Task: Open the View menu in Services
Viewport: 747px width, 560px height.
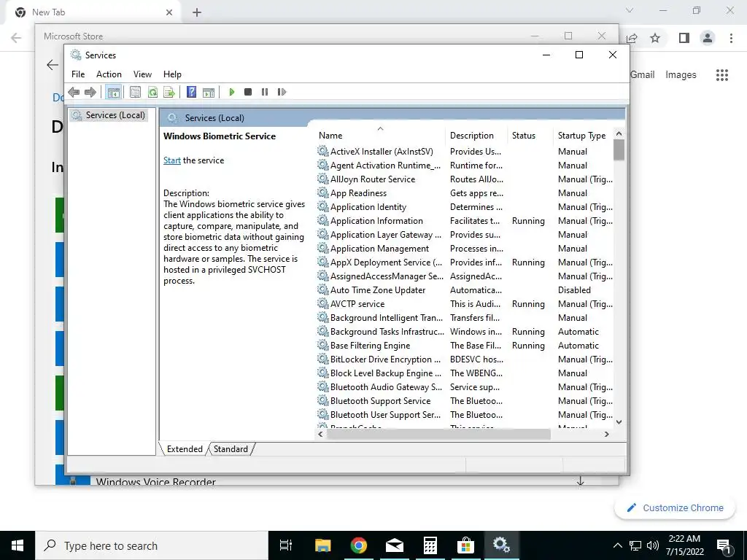Action: 142,74
